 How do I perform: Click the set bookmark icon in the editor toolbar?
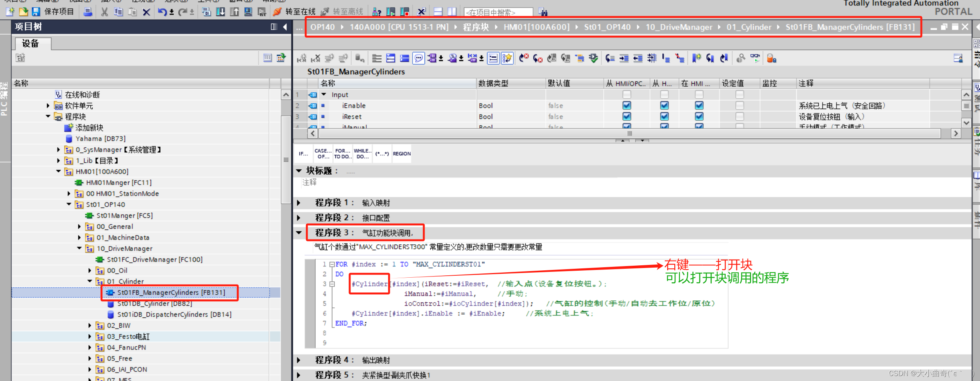[696, 58]
